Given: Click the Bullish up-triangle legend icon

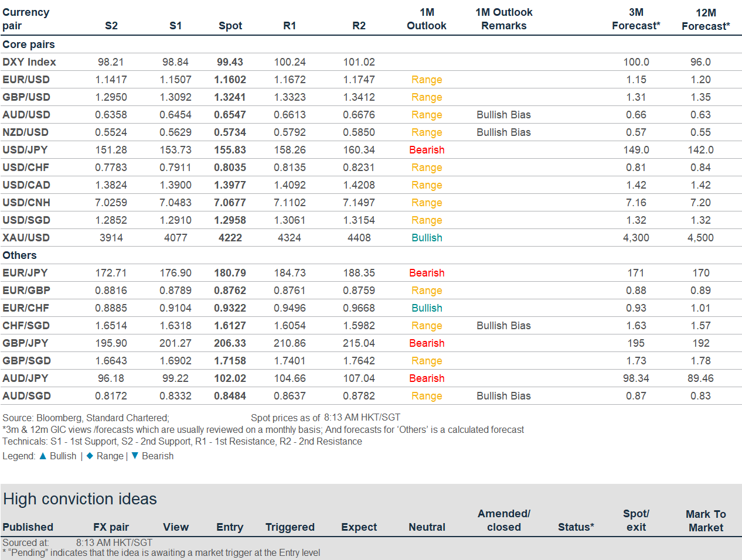Looking at the screenshot, I should click(x=43, y=456).
